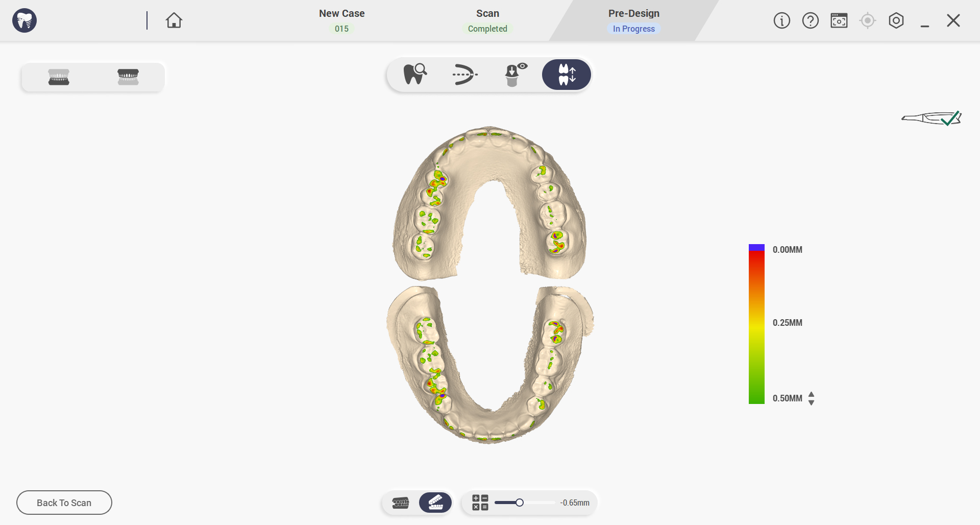980x525 pixels.
Task: Activate the occlusion distance analysis tool
Action: click(567, 75)
